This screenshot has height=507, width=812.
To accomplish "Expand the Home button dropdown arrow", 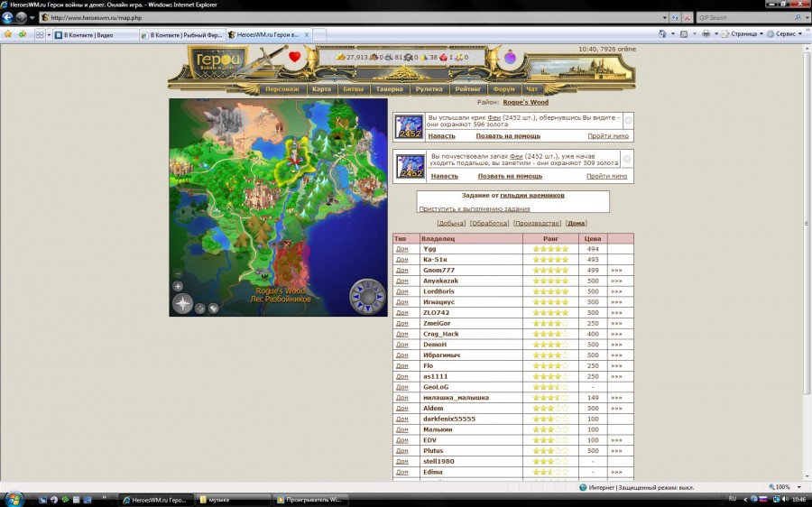I will 673,33.
